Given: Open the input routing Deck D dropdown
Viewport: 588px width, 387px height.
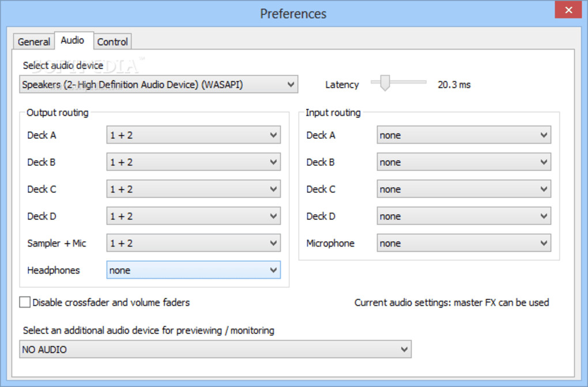Looking at the screenshot, I should click(x=463, y=217).
